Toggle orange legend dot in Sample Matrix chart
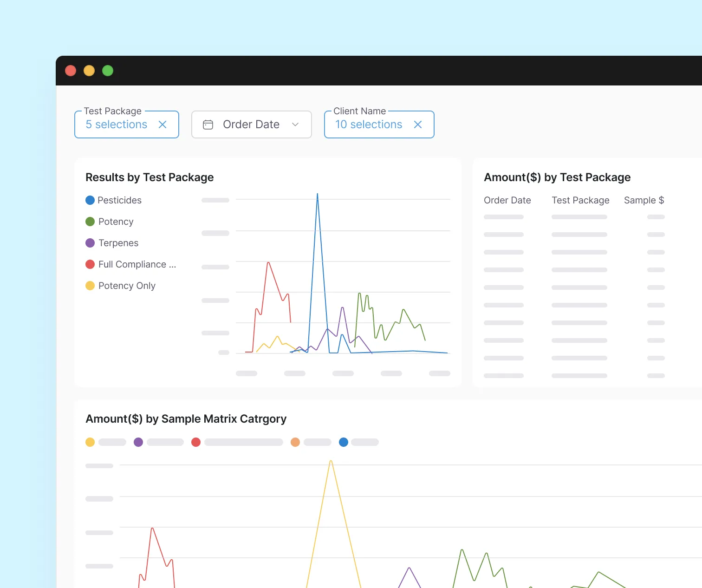Viewport: 702px width, 588px height. coord(295,442)
